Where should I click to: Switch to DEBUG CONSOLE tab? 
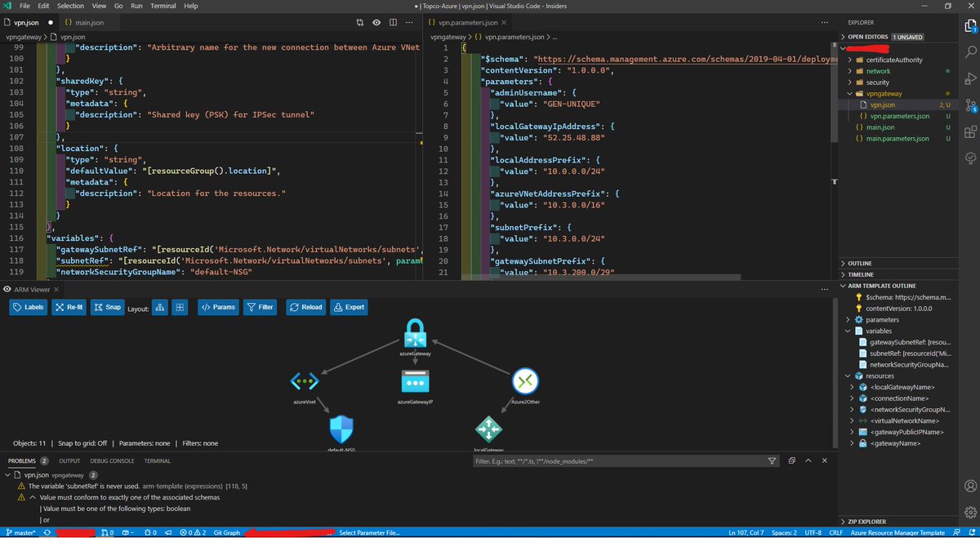point(112,461)
